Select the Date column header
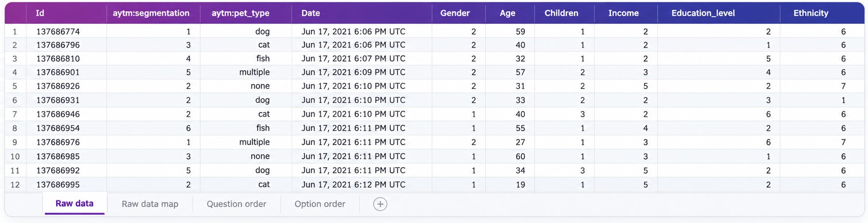Screen dimensions: 868x223 pos(311,13)
